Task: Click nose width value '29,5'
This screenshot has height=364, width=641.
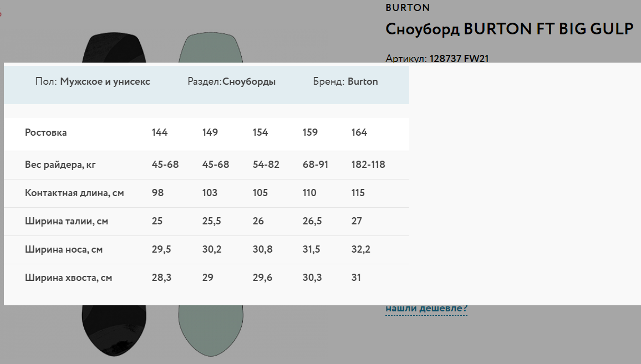Action: pyautogui.click(x=161, y=249)
